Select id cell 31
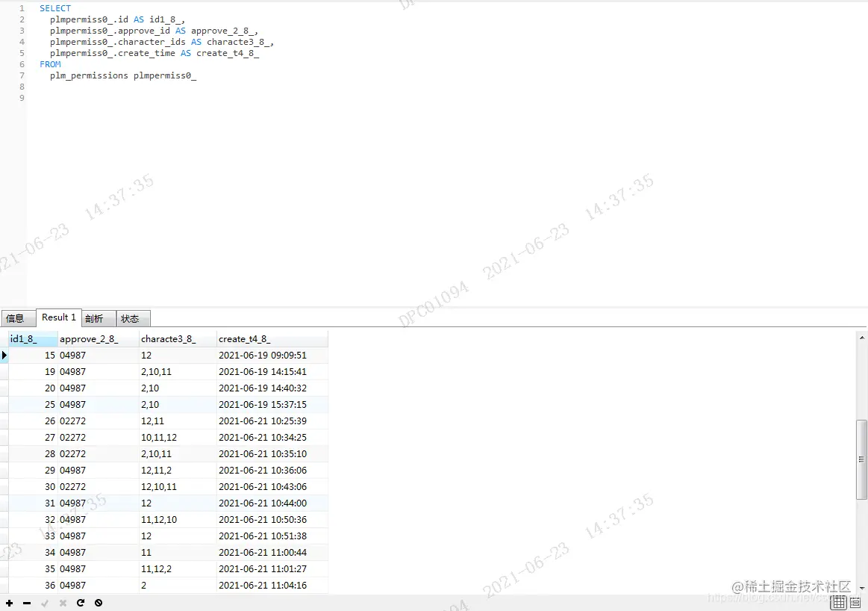Screen dimensions: 868x611 (33, 503)
